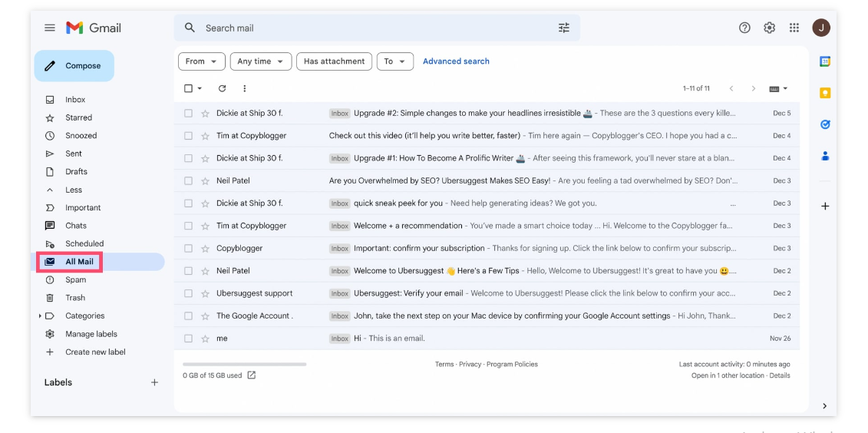The width and height of the screenshot is (868, 433).
Task: Open Google Calendar side panel icon
Action: (x=825, y=61)
